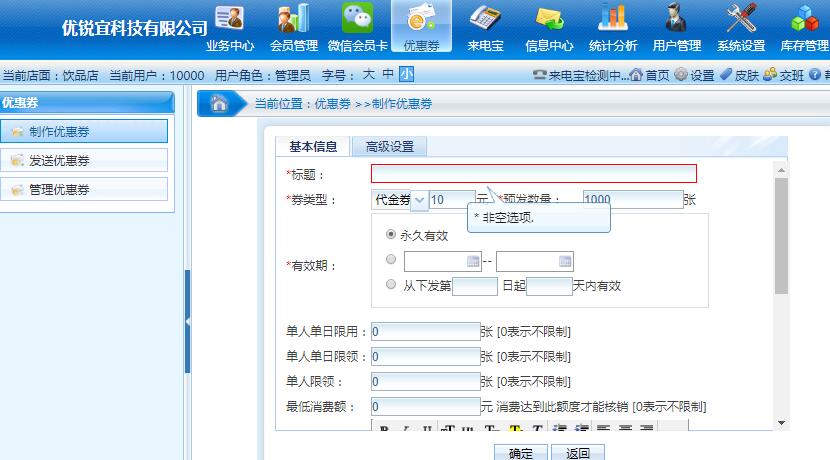This screenshot has width=830, height=460.
Task: Click the blue question mark help icon
Action: tap(815, 75)
